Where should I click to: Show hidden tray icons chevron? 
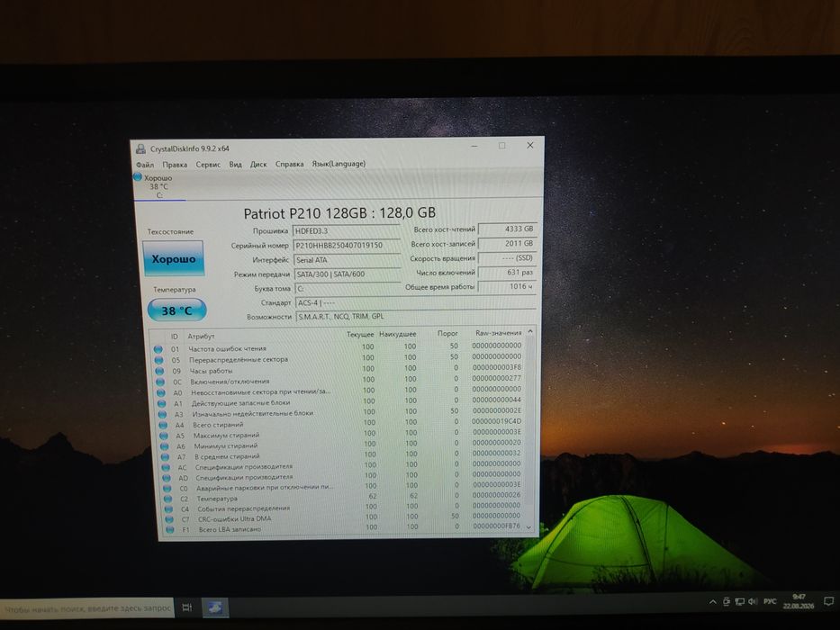713,602
